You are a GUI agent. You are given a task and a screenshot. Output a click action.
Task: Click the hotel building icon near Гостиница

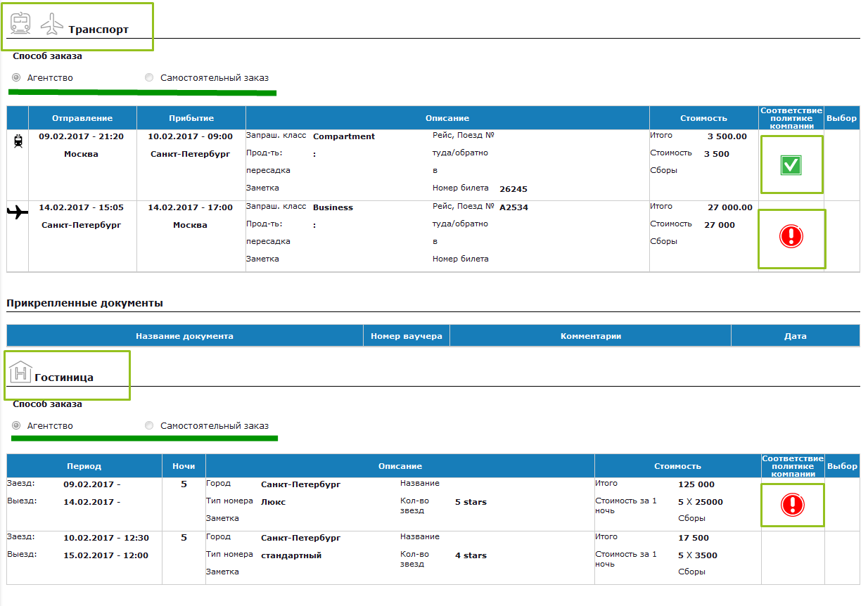coord(20,370)
